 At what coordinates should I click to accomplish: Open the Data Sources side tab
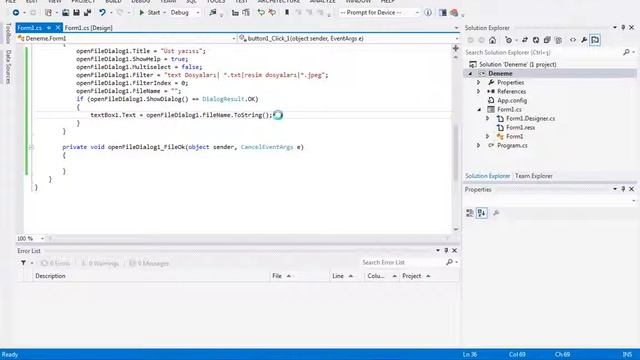[x=8, y=67]
